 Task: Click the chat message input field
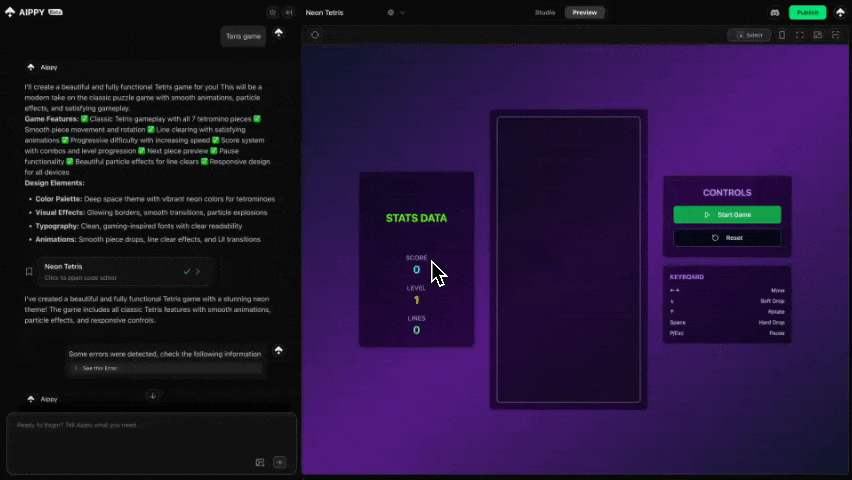pyautogui.click(x=152, y=443)
